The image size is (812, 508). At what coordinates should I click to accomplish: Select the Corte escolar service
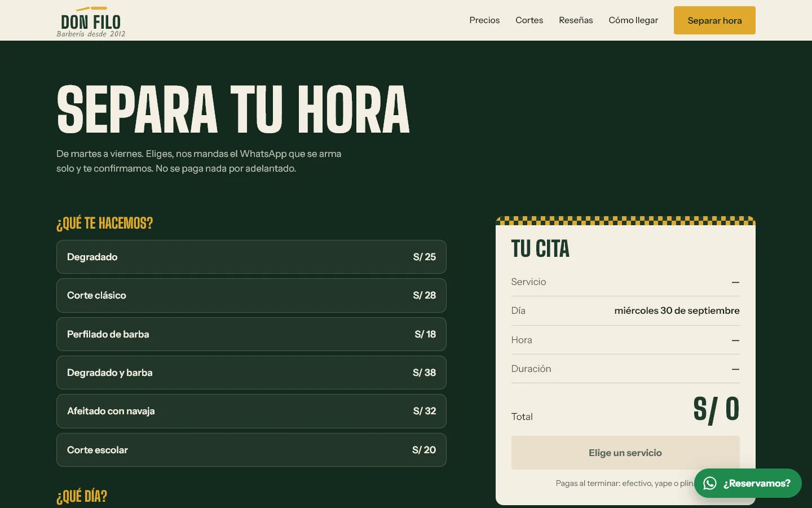[x=251, y=450]
